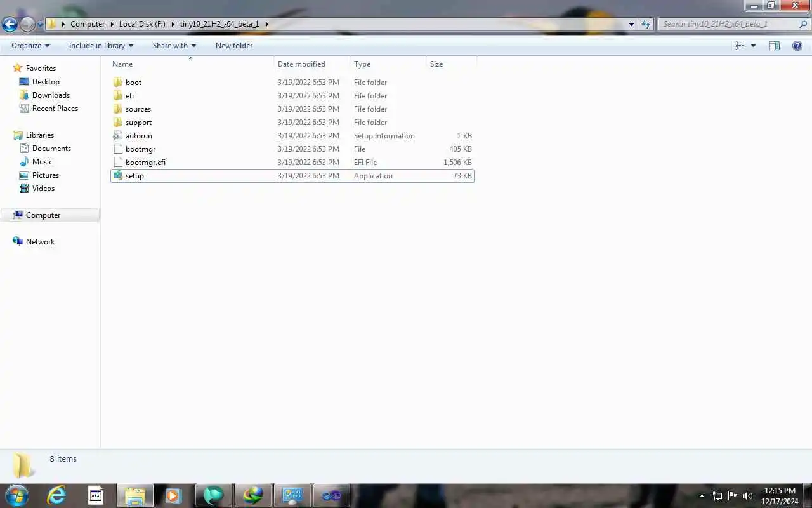This screenshot has width=812, height=508.
Task: Select the efi folder icon
Action: [x=117, y=95]
